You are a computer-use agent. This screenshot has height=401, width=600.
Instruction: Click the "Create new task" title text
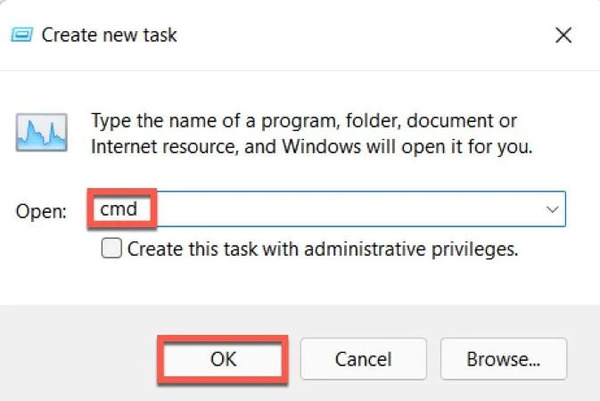(x=109, y=35)
